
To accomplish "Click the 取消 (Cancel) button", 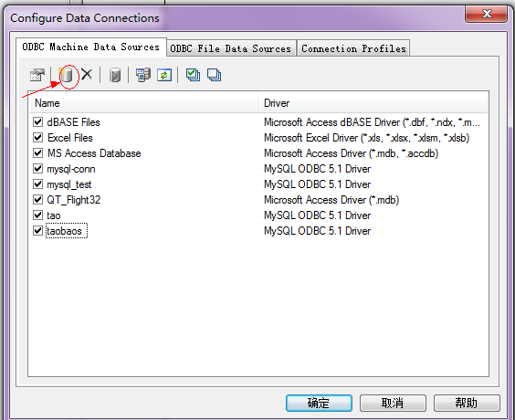I will point(393,403).
